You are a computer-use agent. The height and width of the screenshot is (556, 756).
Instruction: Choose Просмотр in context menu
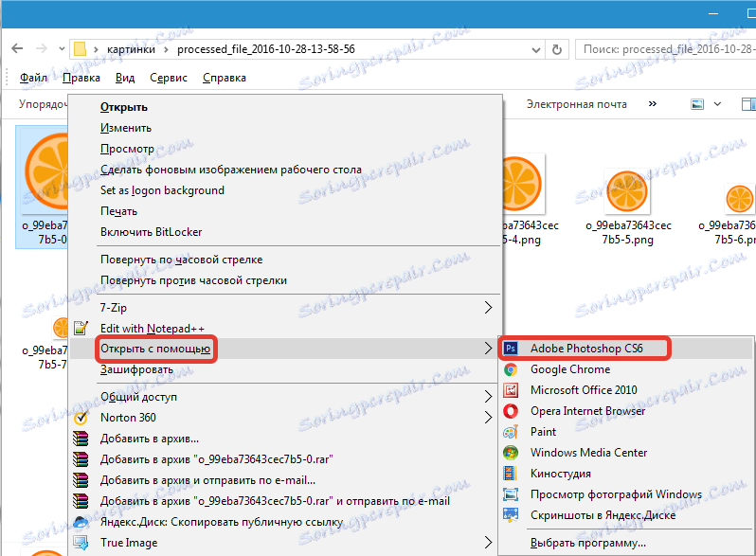pyautogui.click(x=284, y=149)
